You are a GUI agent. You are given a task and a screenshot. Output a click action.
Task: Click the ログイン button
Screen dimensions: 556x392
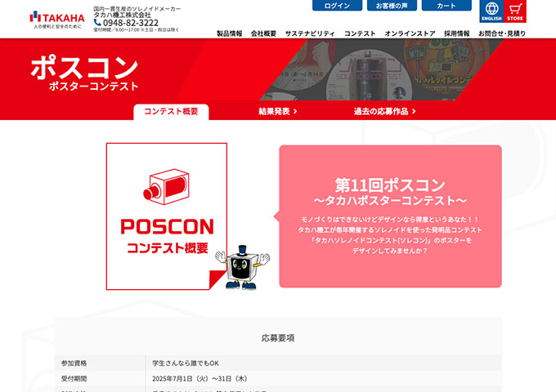[337, 6]
